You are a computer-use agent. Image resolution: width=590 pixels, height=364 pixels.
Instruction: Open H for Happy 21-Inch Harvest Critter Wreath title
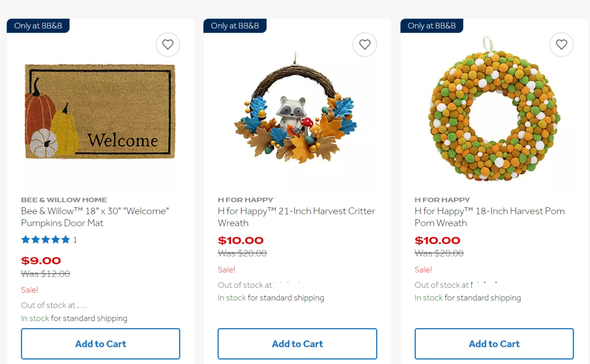pos(296,217)
